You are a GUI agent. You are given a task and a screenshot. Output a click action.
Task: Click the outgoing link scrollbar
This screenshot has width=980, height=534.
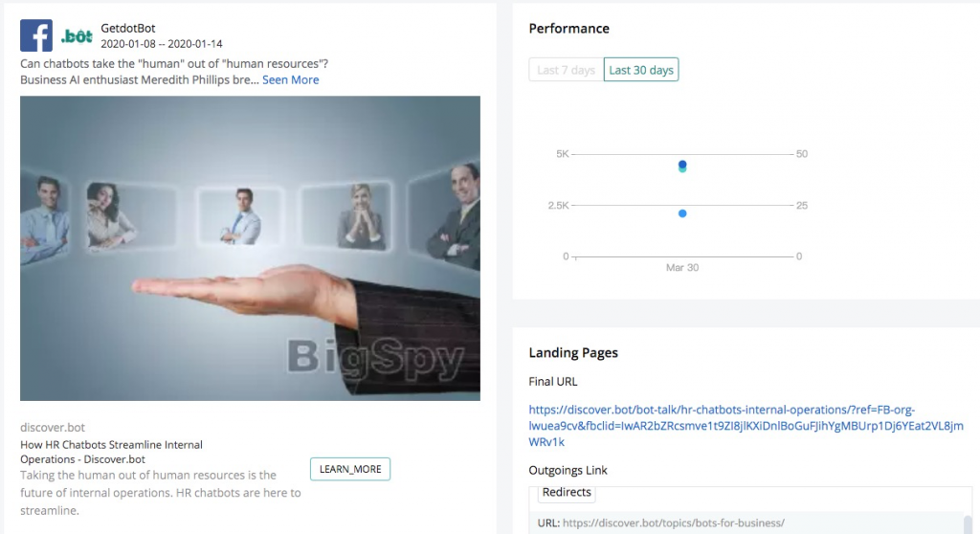tap(968, 524)
